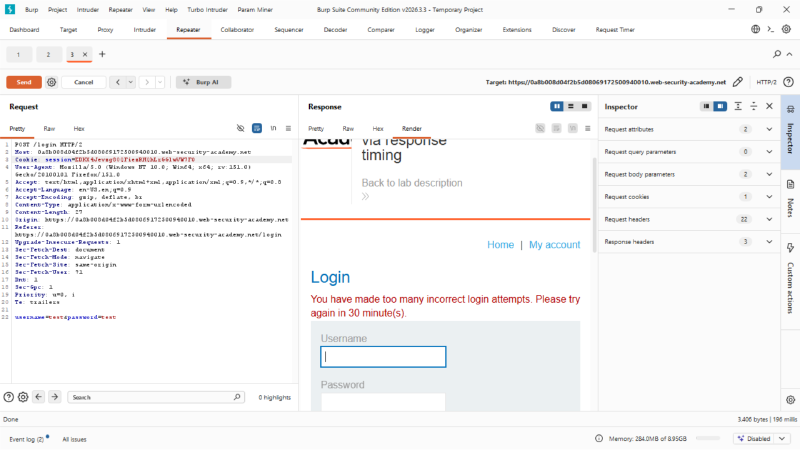Go forward to next request arrow

[x=147, y=82]
